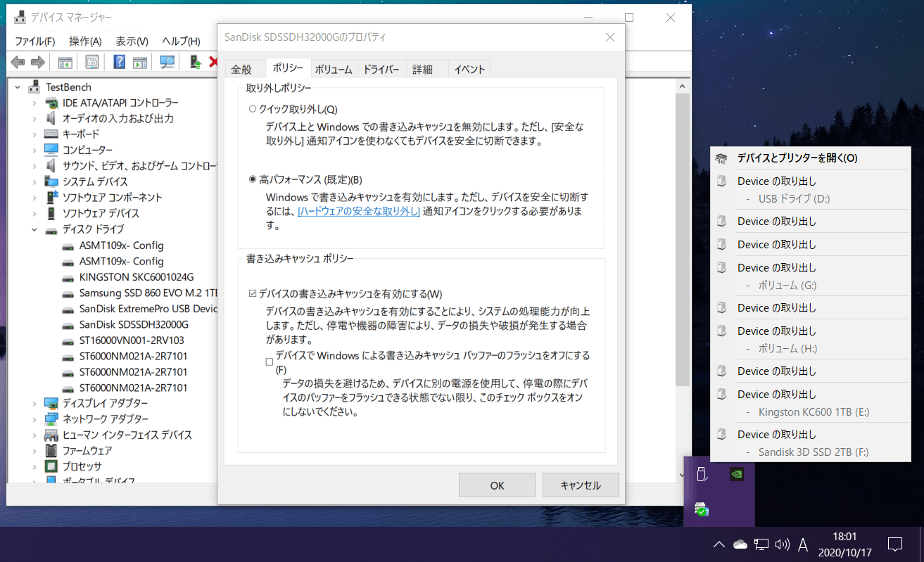
Task: Select the クイック取り外し radio button
Action: click(x=253, y=109)
